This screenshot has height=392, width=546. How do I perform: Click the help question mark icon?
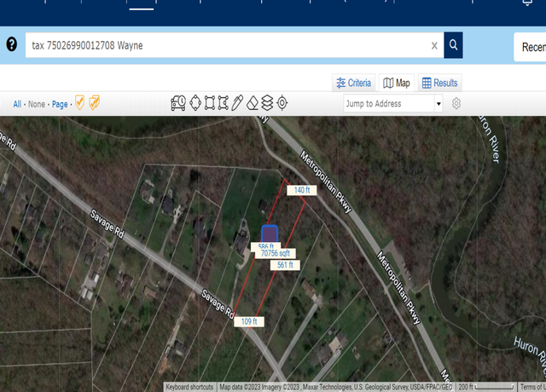(x=11, y=44)
